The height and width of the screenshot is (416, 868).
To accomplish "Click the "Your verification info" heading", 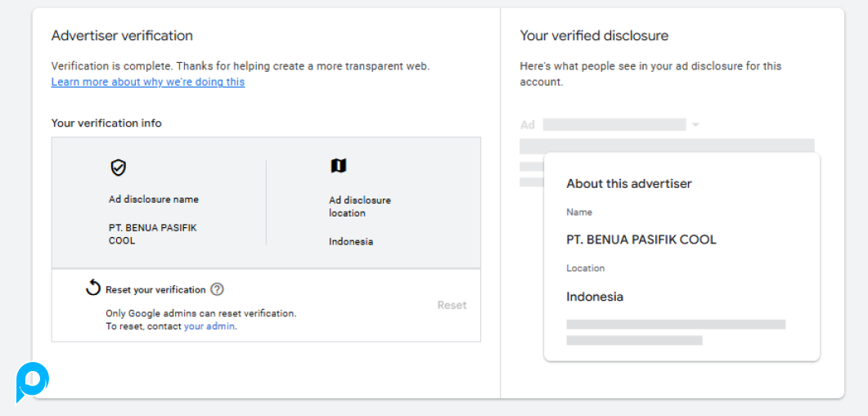I will (106, 123).
